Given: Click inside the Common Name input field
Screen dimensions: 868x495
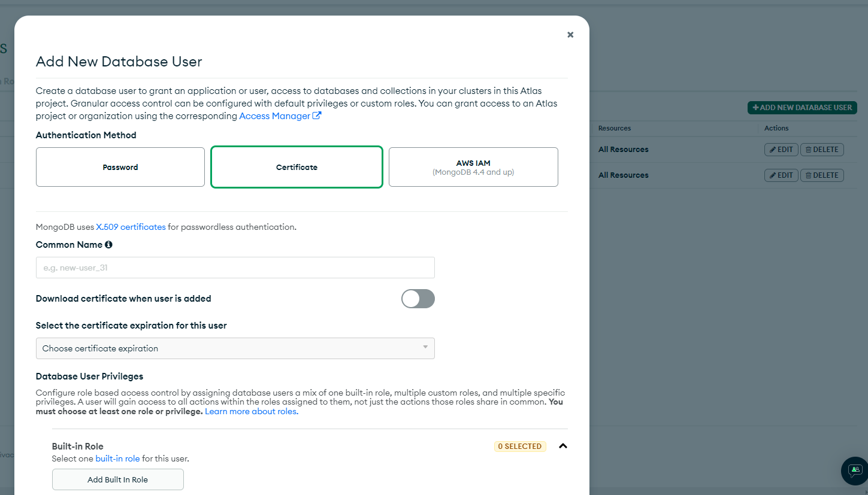Looking at the screenshot, I should tap(235, 267).
